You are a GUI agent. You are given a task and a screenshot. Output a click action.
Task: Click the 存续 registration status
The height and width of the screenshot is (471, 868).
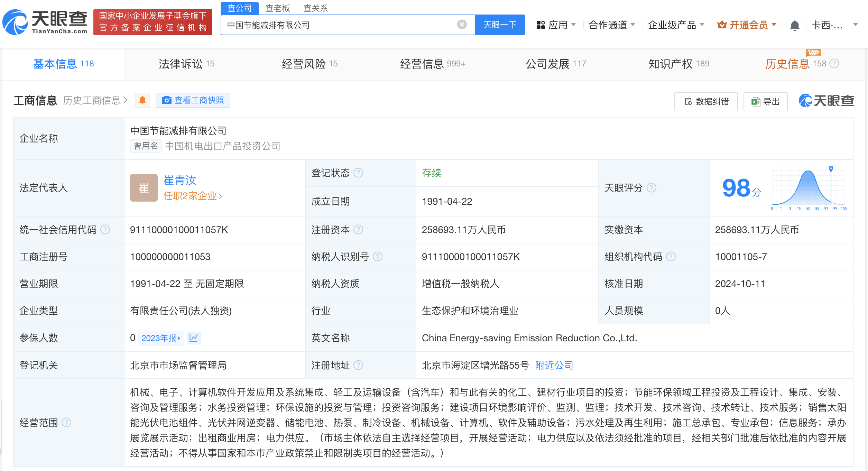[432, 173]
